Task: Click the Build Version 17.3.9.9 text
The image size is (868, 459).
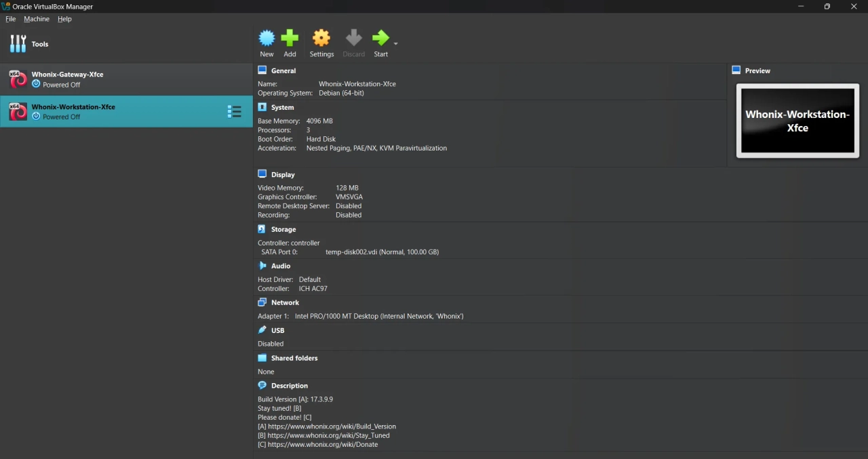Action: (295, 399)
